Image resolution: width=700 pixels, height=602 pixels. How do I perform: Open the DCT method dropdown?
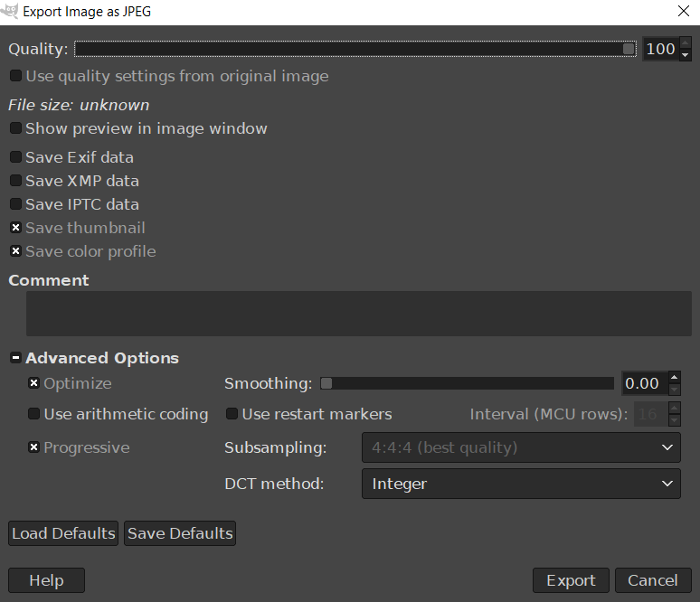click(521, 484)
